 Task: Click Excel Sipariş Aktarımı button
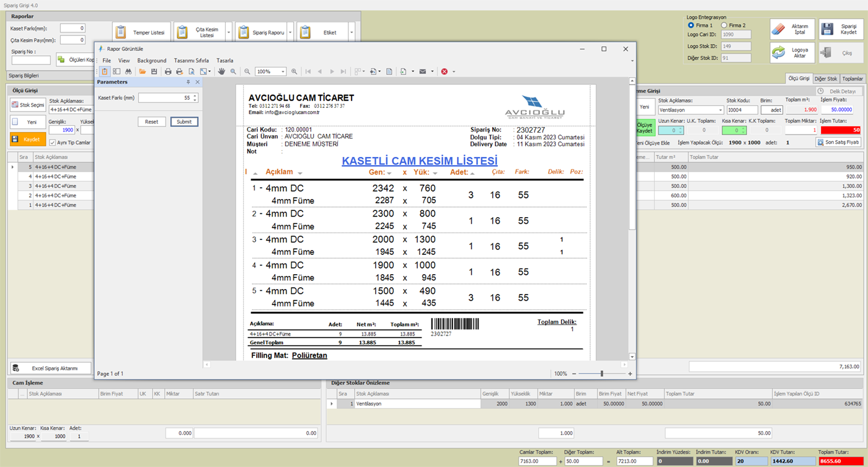point(51,368)
